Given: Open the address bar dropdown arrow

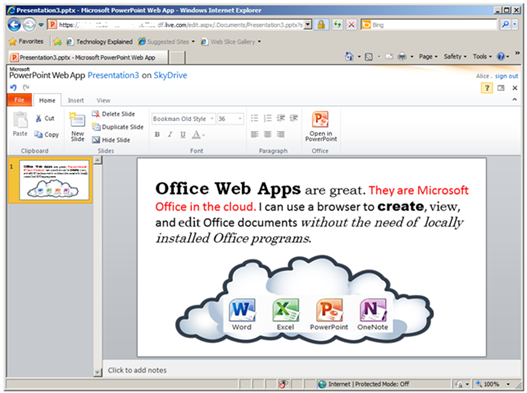Looking at the screenshot, I should coord(308,25).
